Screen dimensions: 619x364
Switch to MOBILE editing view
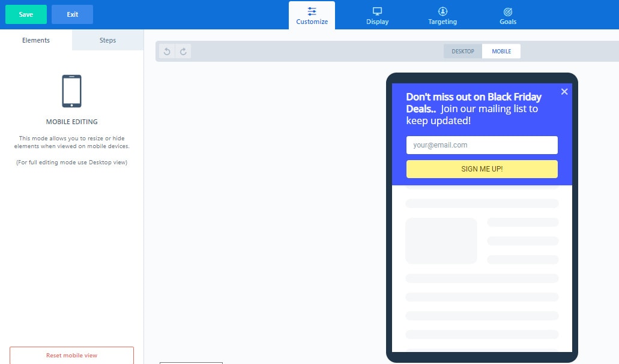point(501,51)
